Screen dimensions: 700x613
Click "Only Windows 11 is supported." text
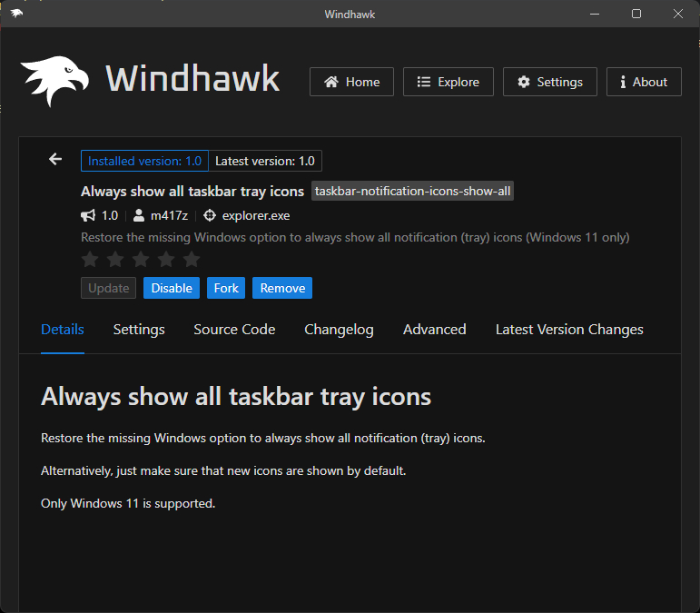(x=128, y=504)
